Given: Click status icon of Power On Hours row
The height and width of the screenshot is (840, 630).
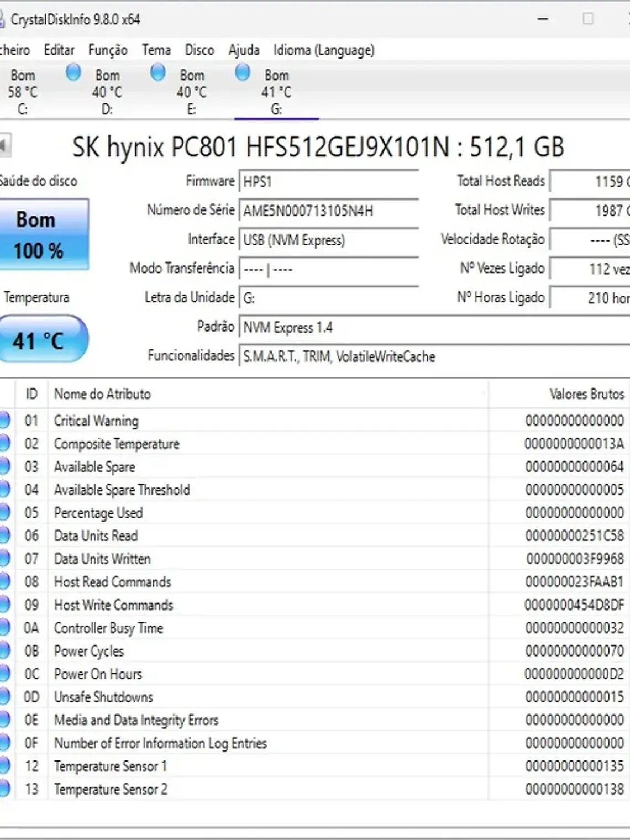Looking at the screenshot, I should [4, 674].
